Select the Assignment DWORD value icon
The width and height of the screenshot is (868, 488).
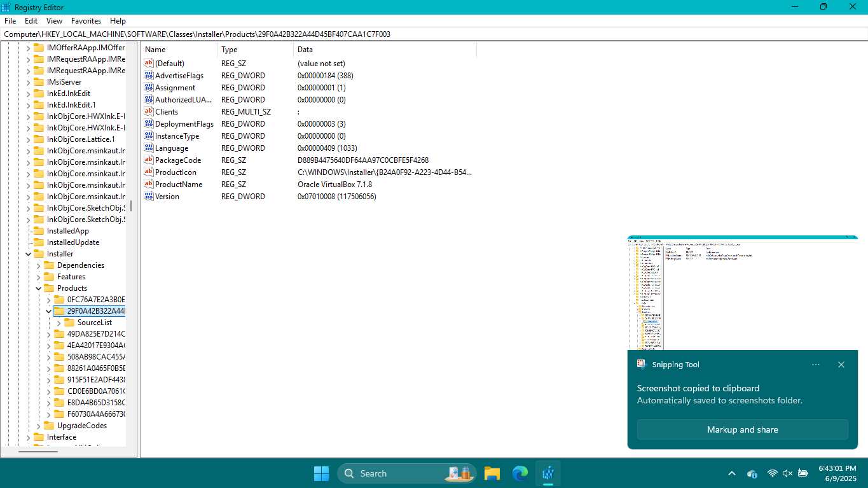tap(149, 88)
